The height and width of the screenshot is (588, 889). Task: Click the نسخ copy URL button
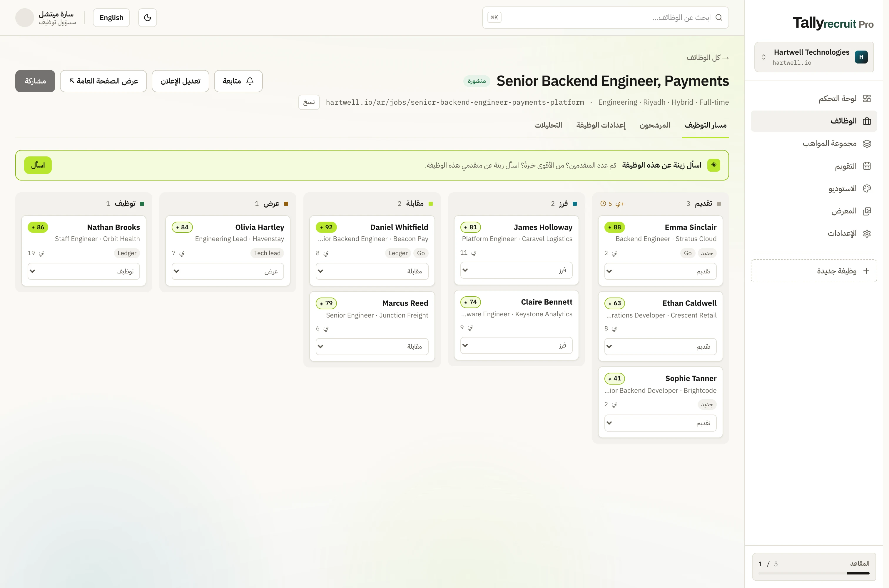point(309,102)
